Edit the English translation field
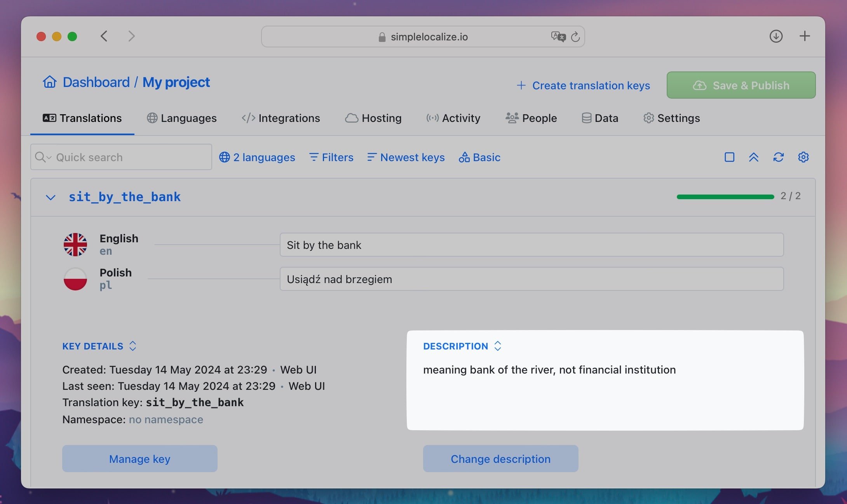 532,245
